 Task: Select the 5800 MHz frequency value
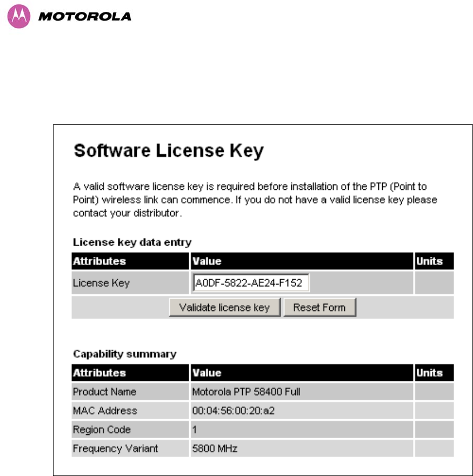(215, 448)
